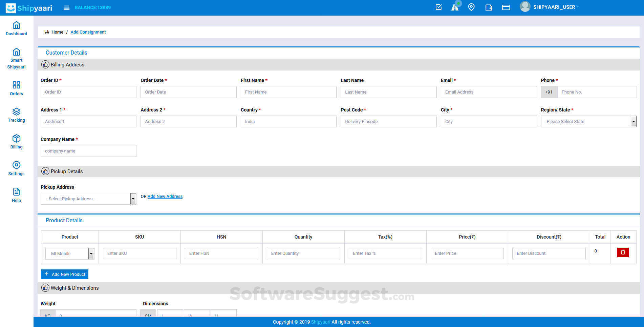Click the Order ID input field

tap(88, 92)
